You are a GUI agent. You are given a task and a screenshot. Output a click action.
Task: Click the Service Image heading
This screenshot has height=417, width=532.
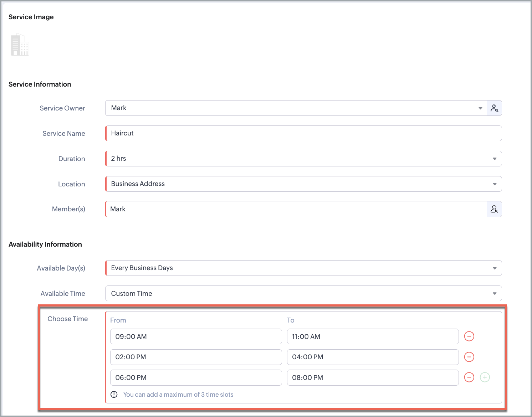click(x=31, y=17)
